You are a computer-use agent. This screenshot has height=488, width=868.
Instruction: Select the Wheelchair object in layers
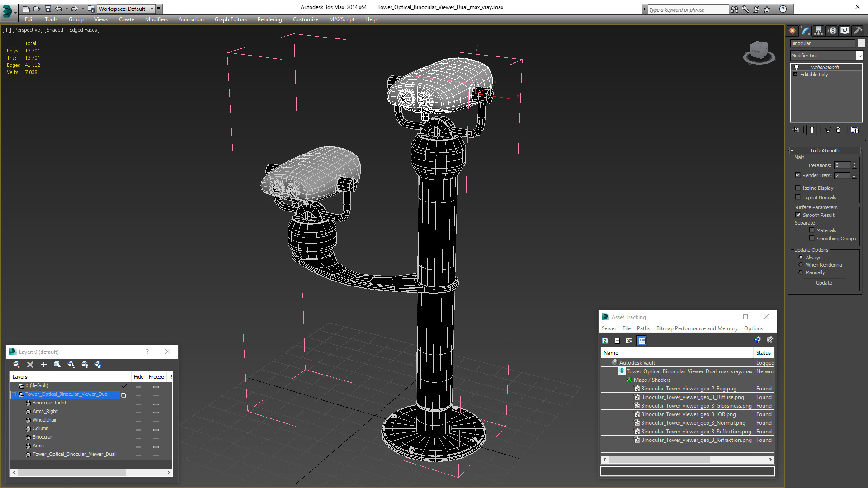click(44, 420)
